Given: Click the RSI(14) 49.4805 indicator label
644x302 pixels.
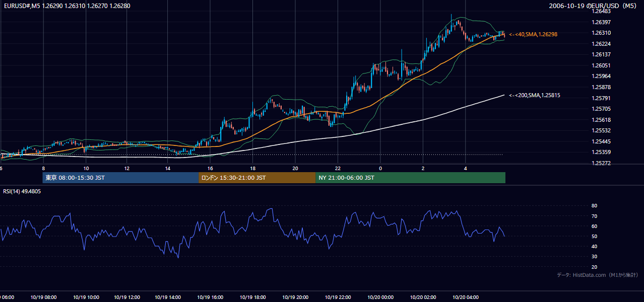Looking at the screenshot, I should tap(22, 192).
